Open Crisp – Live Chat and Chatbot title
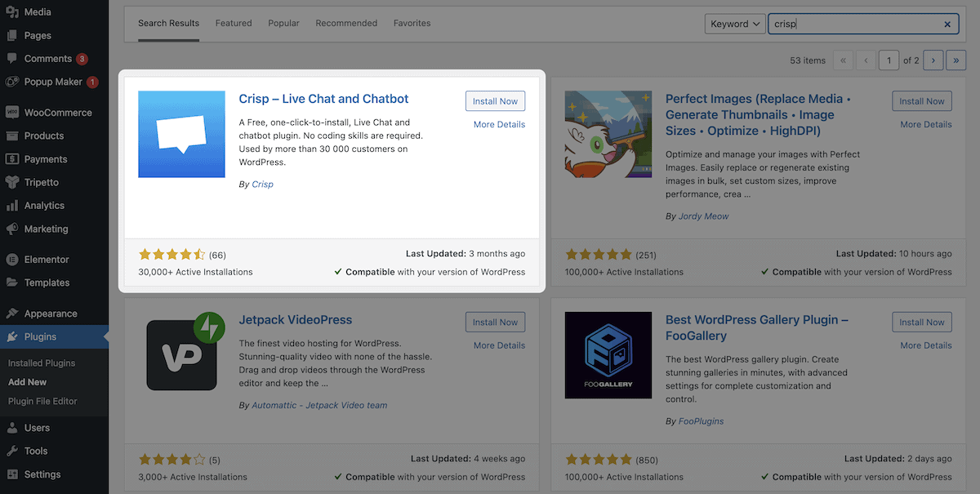 [x=323, y=99]
